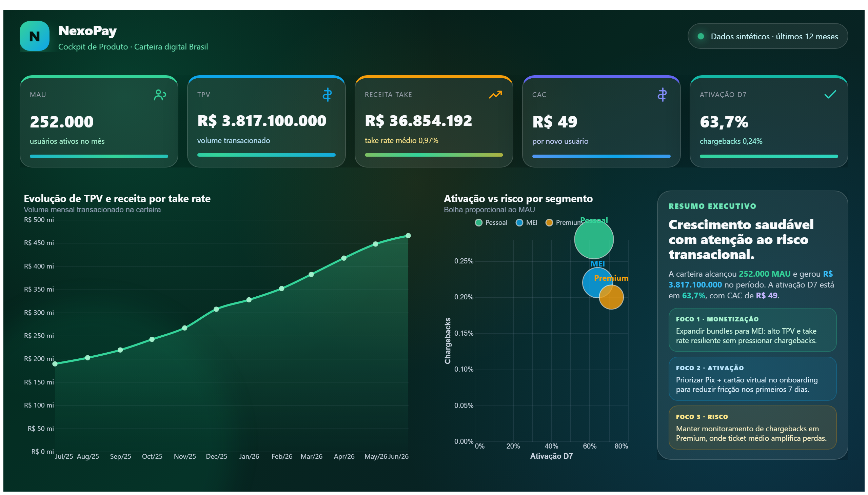868x495 pixels.
Task: Click the green status dot beside Dados sintéticos
Action: [701, 36]
